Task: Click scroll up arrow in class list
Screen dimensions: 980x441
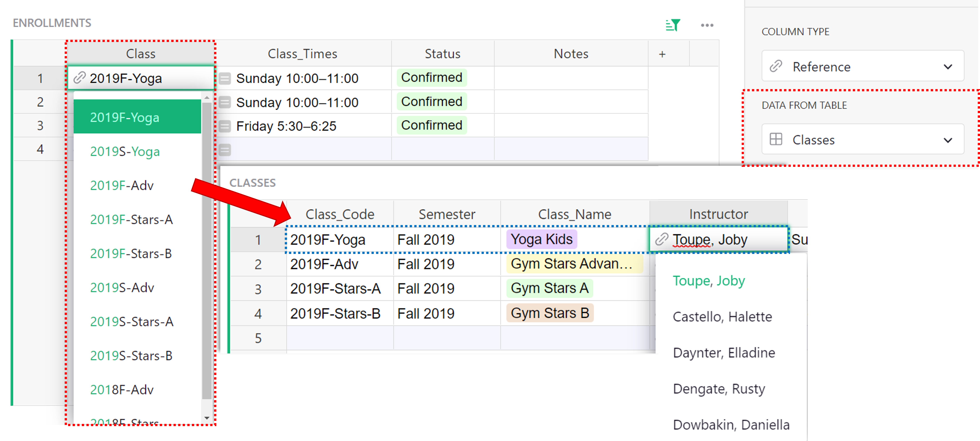Action: click(x=207, y=98)
